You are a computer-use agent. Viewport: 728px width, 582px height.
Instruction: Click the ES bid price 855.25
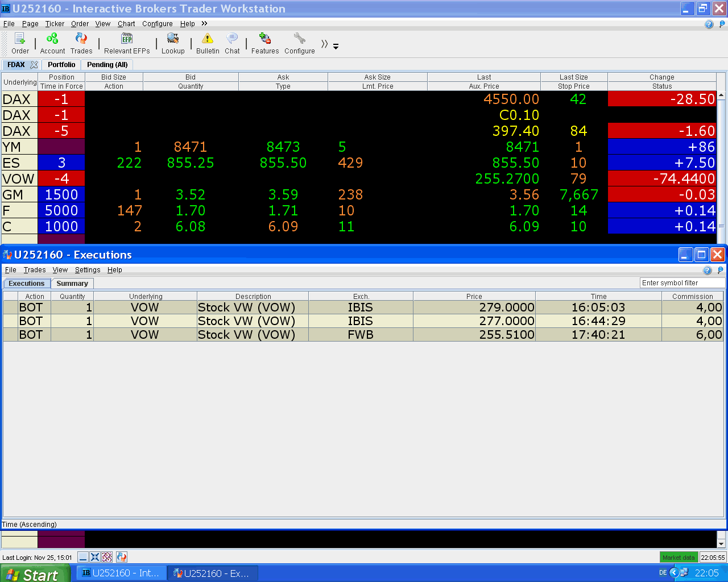[x=191, y=163]
